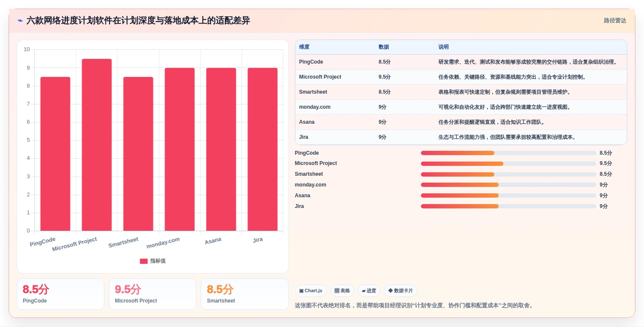Image resolution: width=644 pixels, height=327 pixels.
Task: Click the PingCode progress bar
Action: (509, 153)
